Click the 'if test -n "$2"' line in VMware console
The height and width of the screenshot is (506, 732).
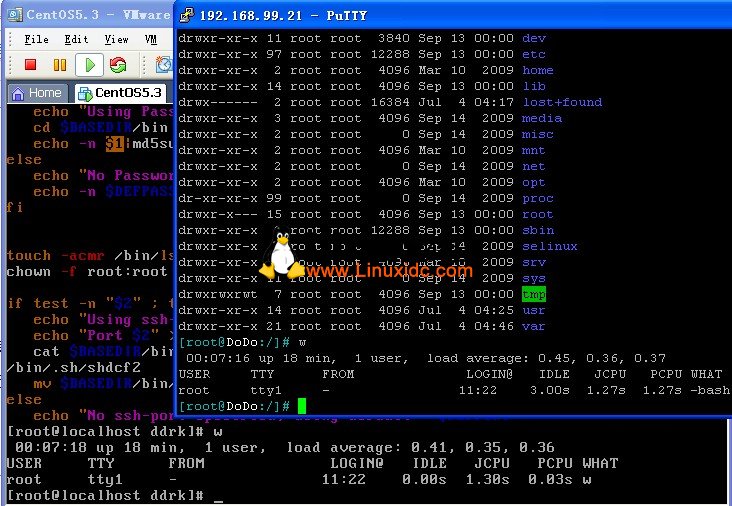[90, 303]
